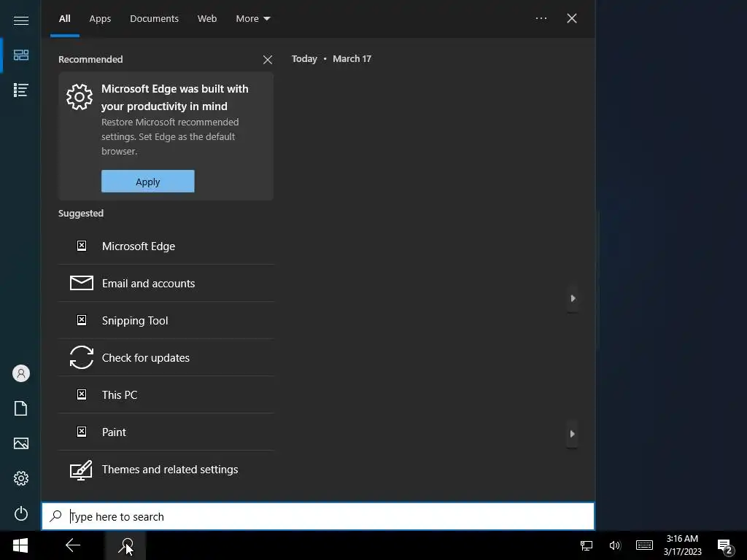Image resolution: width=747 pixels, height=560 pixels.
Task: Select the pinned tiles view icon
Action: (21, 55)
